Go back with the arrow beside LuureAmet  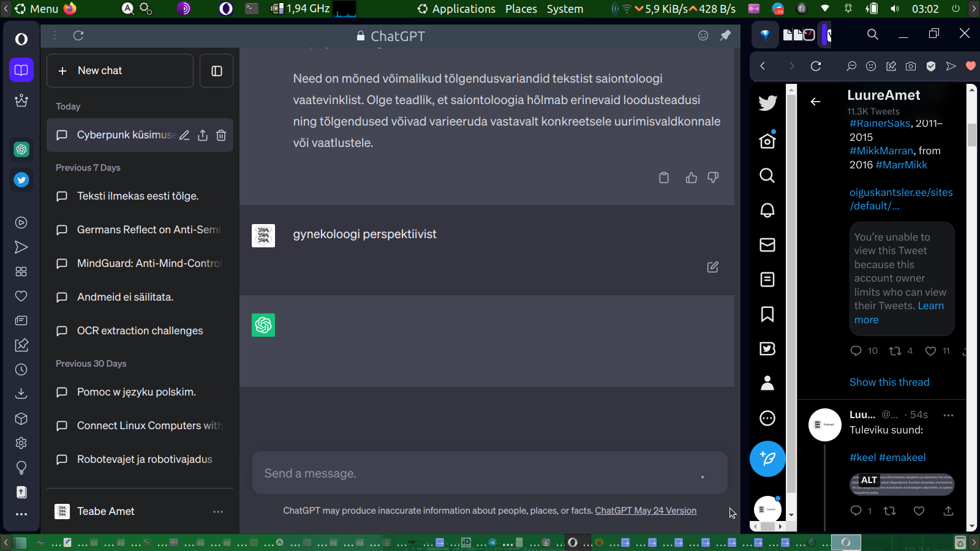click(x=815, y=102)
